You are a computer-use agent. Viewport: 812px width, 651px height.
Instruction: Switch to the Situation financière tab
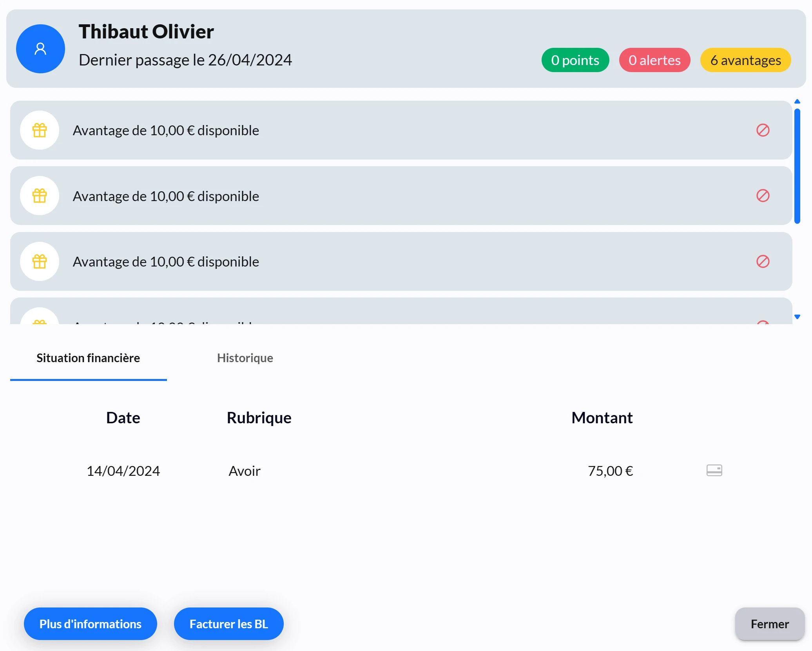click(x=88, y=358)
